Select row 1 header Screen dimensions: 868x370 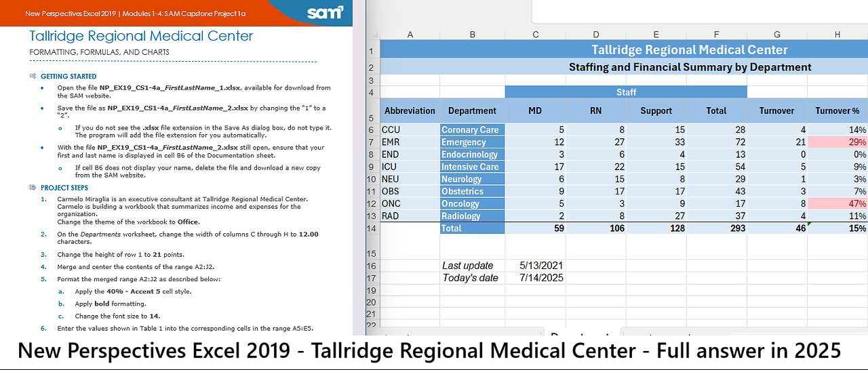pyautogui.click(x=371, y=50)
